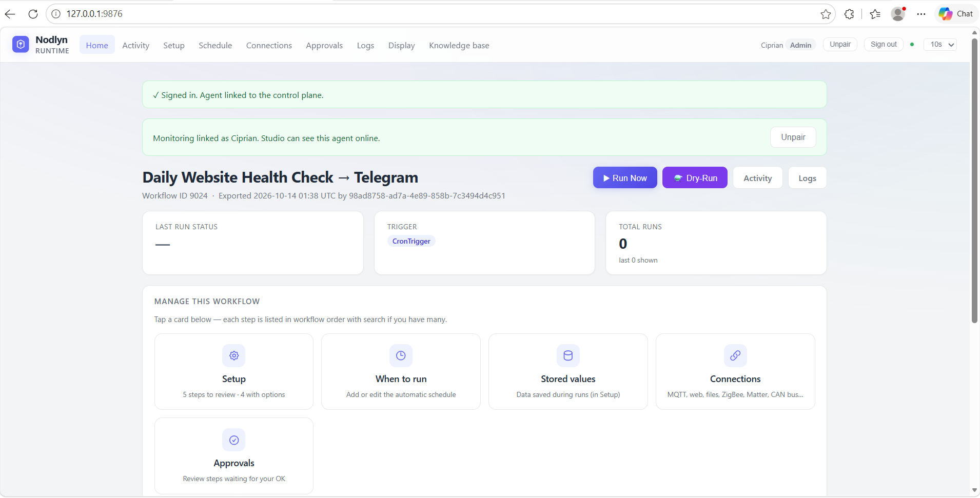980x498 pixels.
Task: Open the browser favorites list icon
Action: tap(875, 14)
